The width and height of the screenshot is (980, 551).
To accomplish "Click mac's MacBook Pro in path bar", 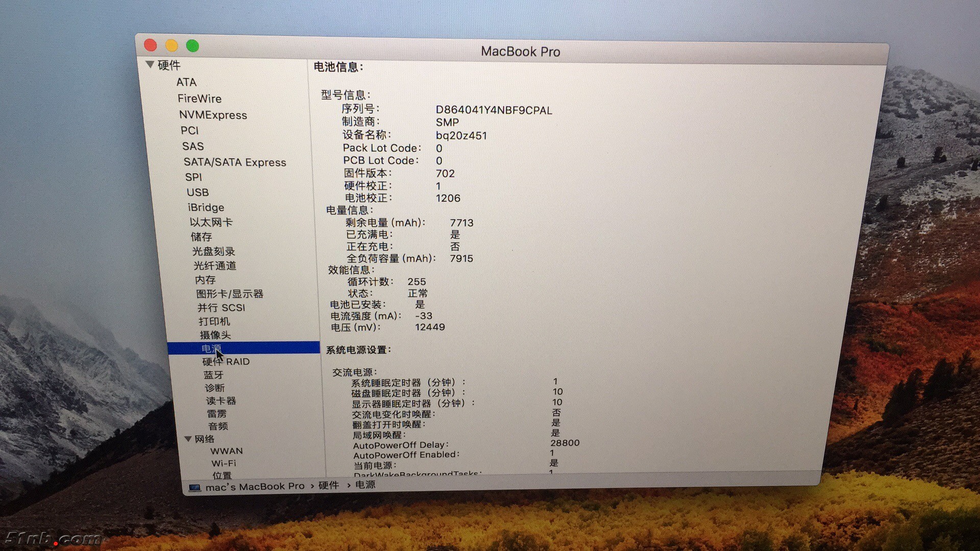I will click(x=255, y=487).
